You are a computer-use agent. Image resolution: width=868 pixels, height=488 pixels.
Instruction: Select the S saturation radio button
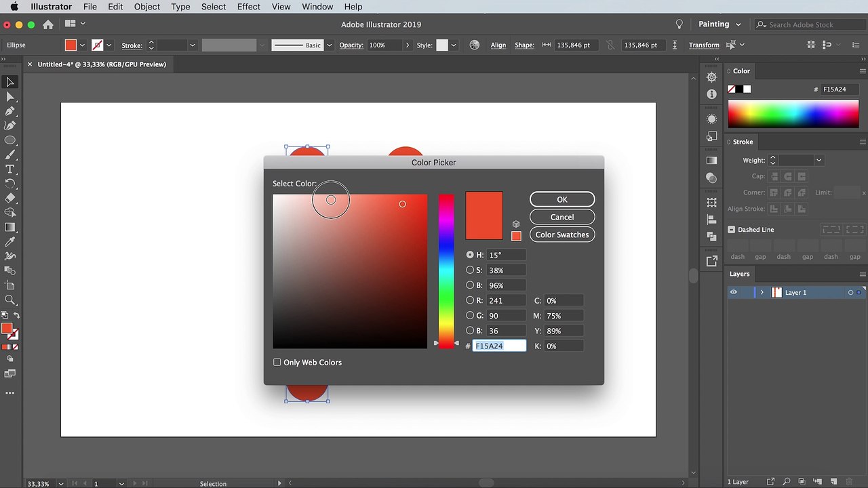470,270
